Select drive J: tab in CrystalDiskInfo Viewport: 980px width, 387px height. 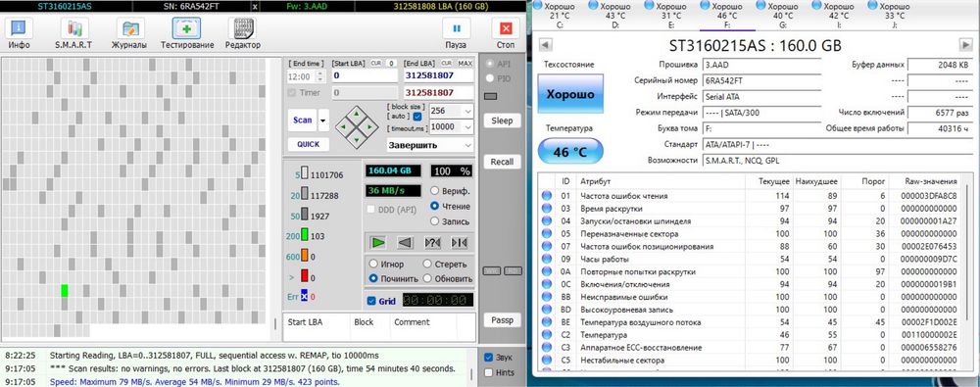[895, 15]
